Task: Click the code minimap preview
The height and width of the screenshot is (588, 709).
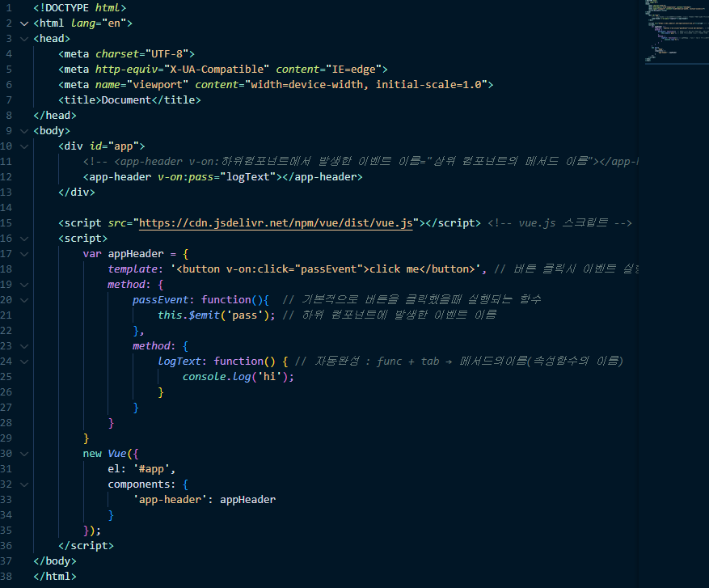Action: click(x=677, y=32)
